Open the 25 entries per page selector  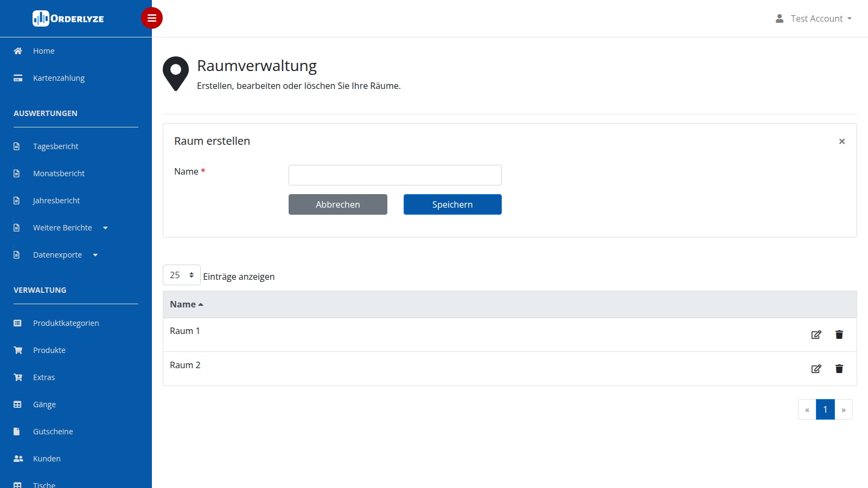182,275
